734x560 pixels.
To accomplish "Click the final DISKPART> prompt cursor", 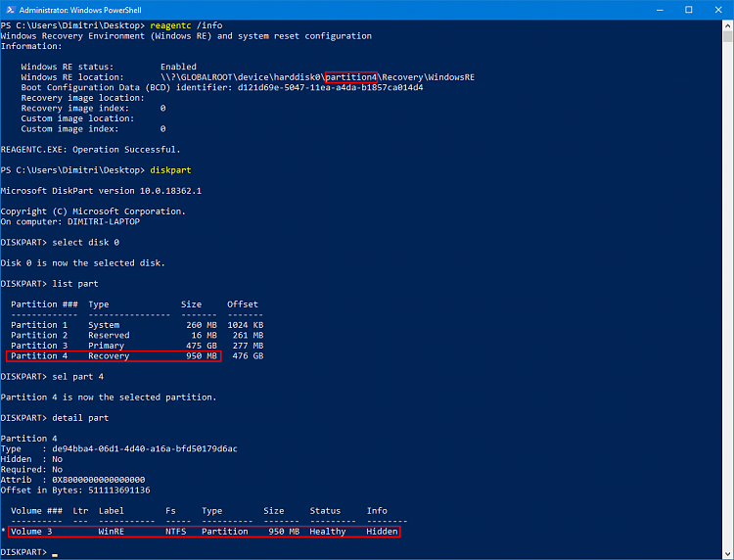I will pyautogui.click(x=55, y=554).
